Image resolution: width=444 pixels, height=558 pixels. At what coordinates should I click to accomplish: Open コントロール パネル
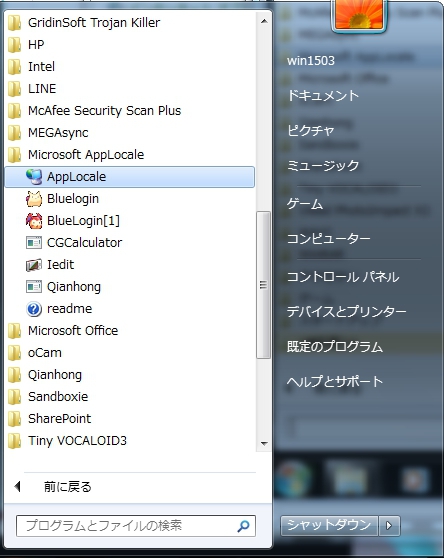click(x=343, y=277)
